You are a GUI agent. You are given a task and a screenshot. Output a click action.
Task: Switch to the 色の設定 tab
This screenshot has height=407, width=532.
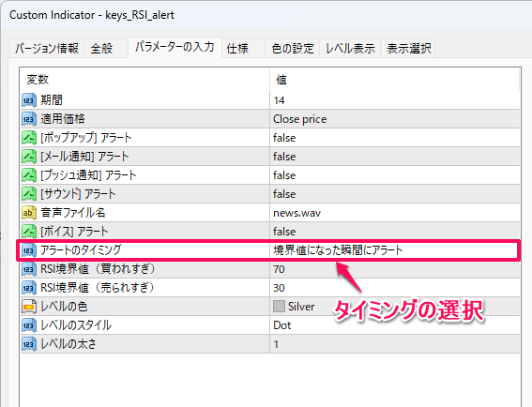pyautogui.click(x=293, y=48)
